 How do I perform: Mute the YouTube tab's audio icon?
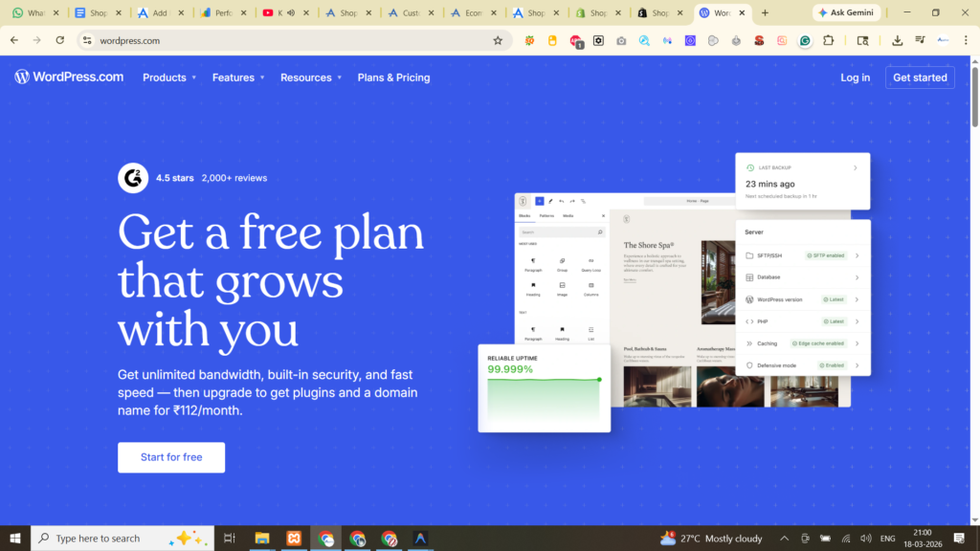(291, 13)
